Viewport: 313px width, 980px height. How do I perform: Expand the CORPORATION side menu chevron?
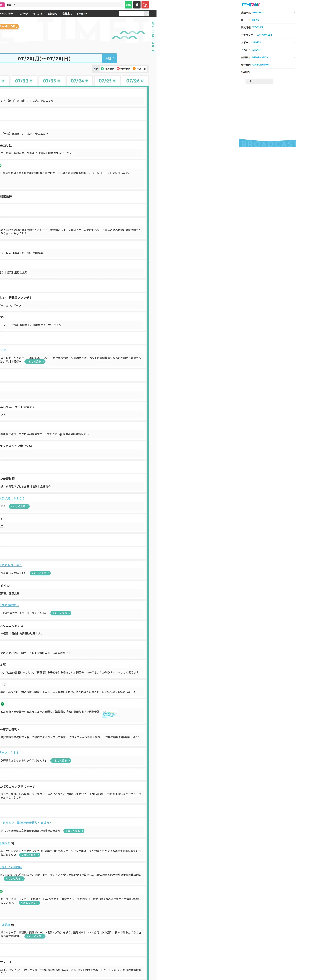pos(294,65)
